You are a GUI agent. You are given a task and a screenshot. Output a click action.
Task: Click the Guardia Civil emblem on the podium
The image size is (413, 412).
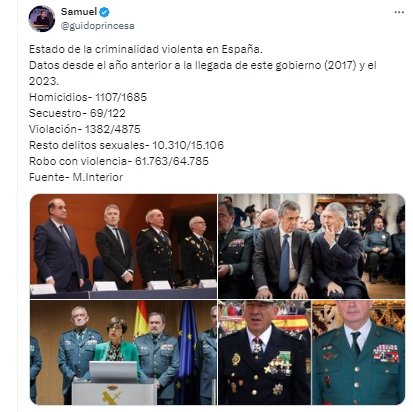(x=112, y=395)
